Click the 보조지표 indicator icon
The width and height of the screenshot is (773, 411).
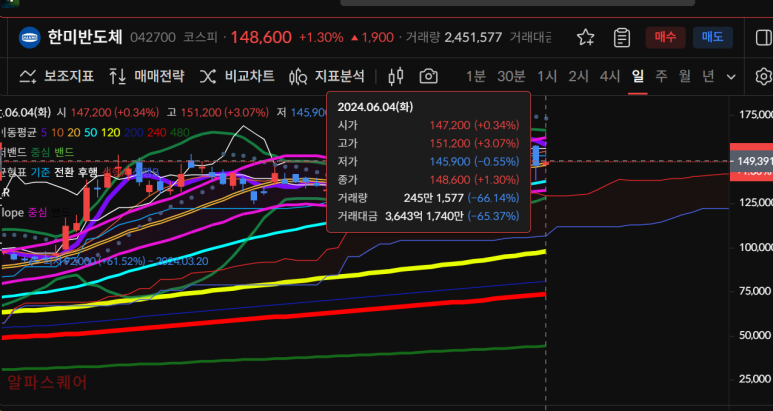click(x=28, y=76)
